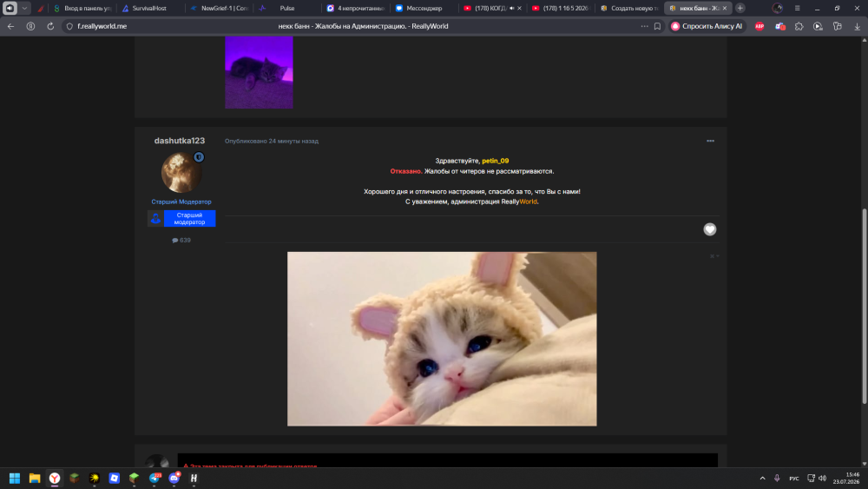Open the H application taskbar icon
Image resolution: width=868 pixels, height=489 pixels.
click(194, 478)
